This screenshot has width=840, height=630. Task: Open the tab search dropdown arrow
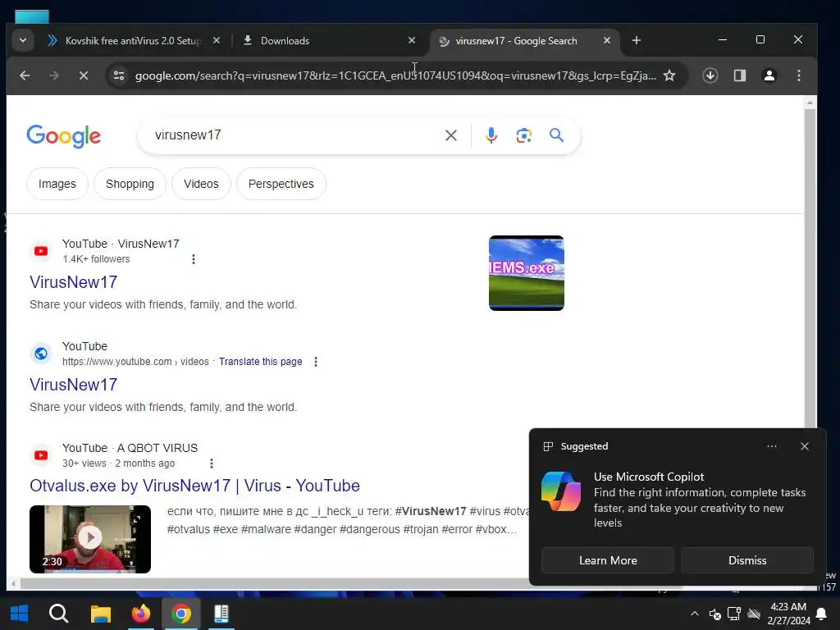tap(22, 41)
